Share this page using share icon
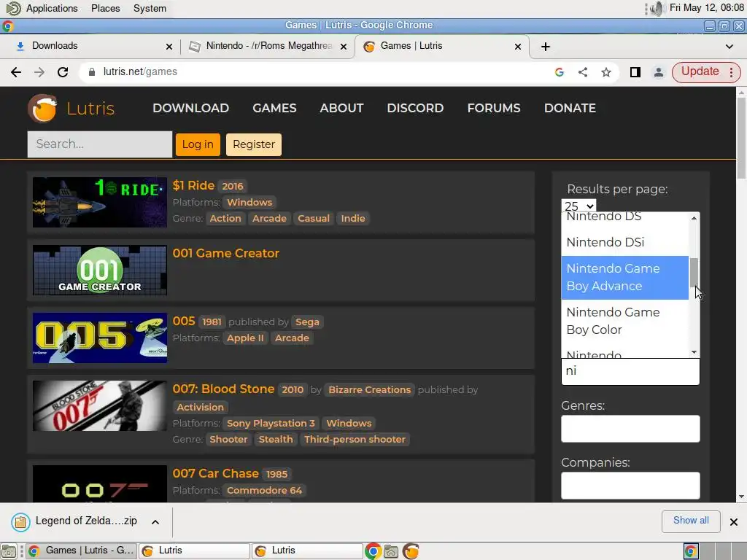 (583, 72)
